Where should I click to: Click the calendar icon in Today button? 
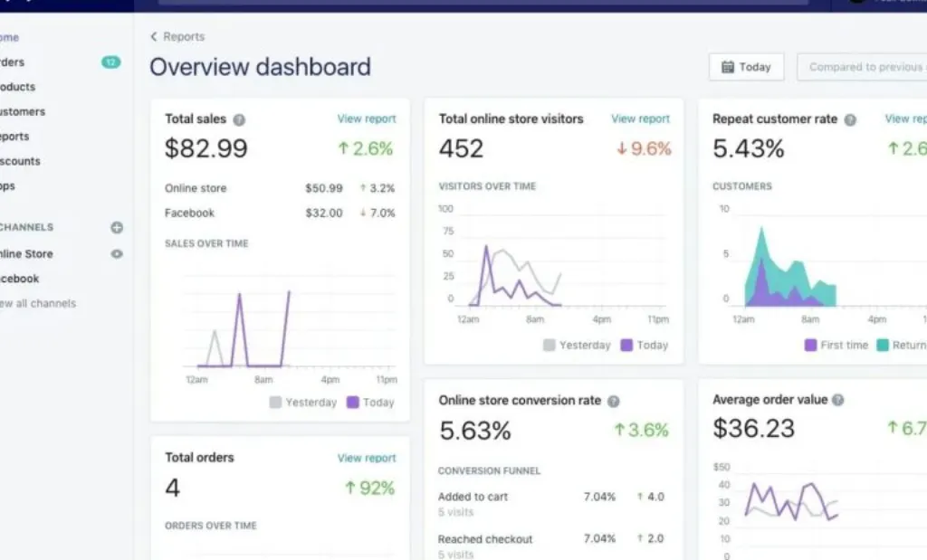(728, 67)
